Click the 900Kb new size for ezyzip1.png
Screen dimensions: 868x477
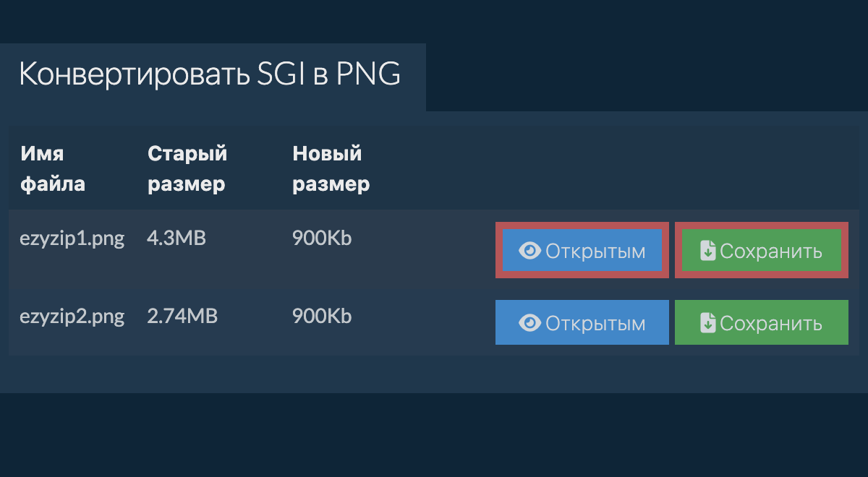pyautogui.click(x=322, y=239)
